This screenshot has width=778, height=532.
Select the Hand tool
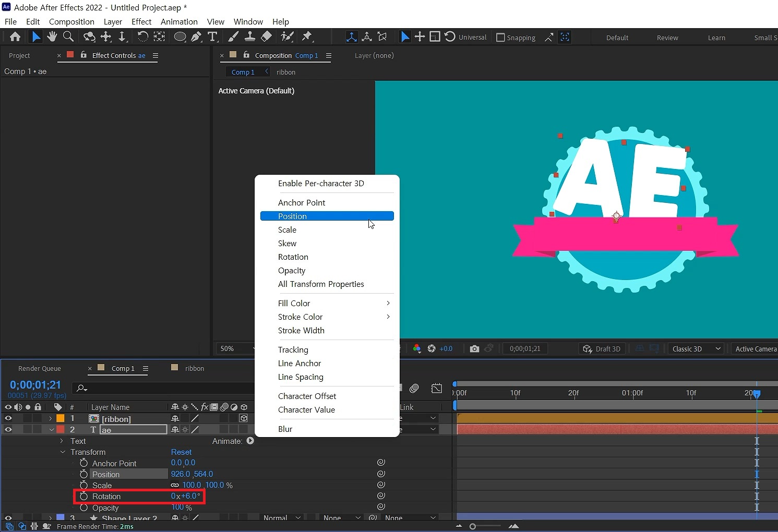click(x=52, y=37)
